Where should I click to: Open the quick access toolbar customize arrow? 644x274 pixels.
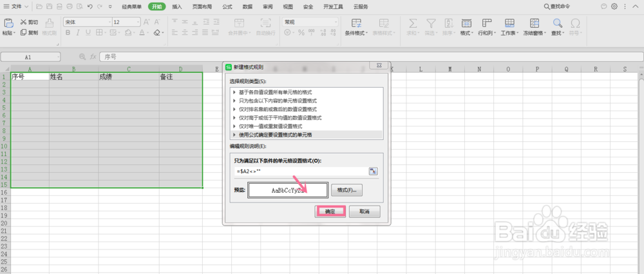tap(110, 6)
